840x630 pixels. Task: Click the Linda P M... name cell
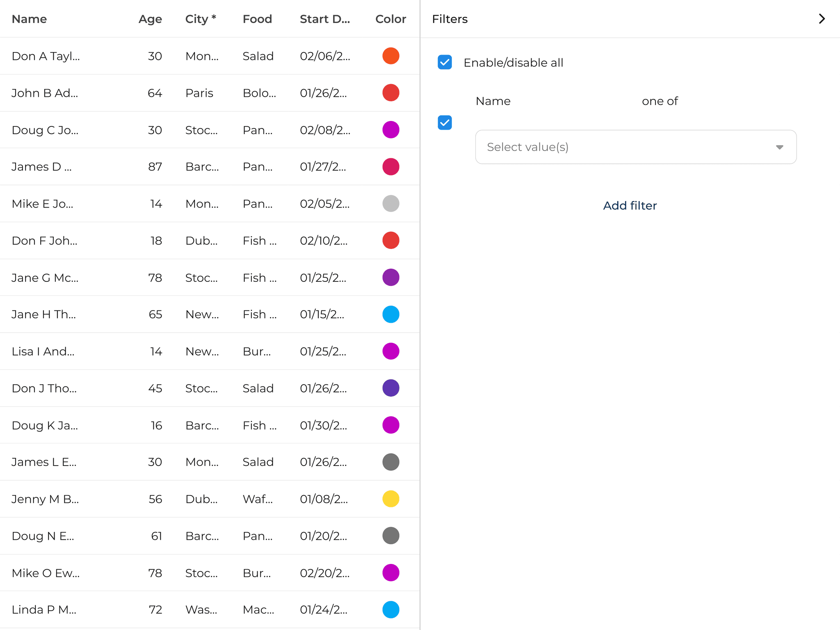(x=44, y=609)
